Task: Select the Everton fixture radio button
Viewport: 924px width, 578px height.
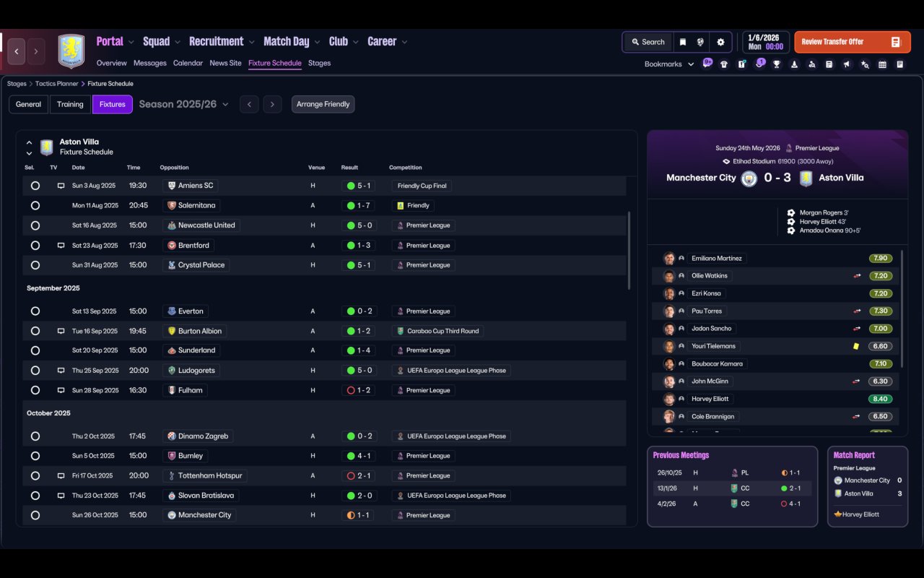Action: coord(35,311)
